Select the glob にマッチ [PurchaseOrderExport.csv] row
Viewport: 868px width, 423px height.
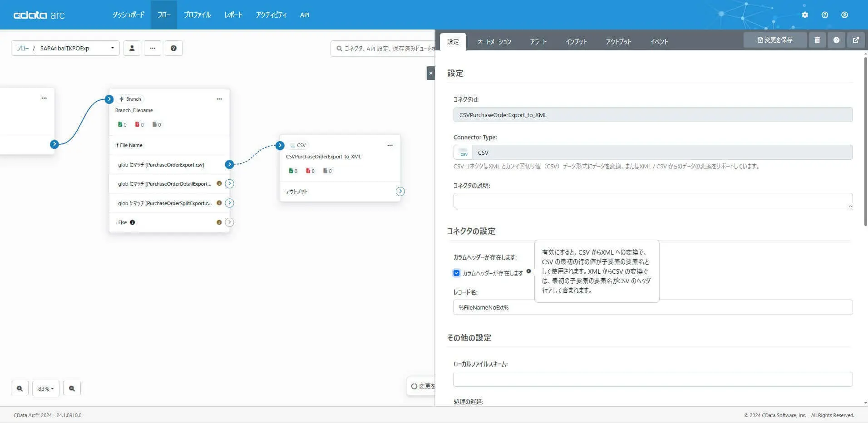169,165
